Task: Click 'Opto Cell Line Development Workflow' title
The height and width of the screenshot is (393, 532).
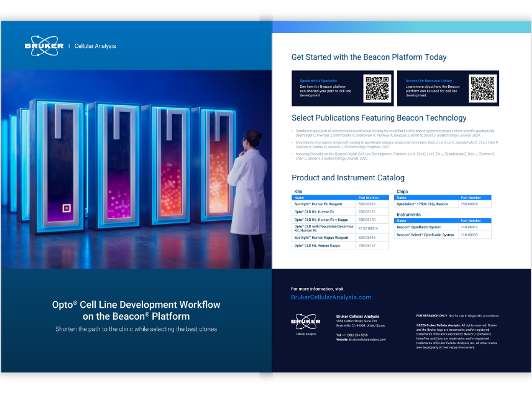Action: tap(136, 305)
